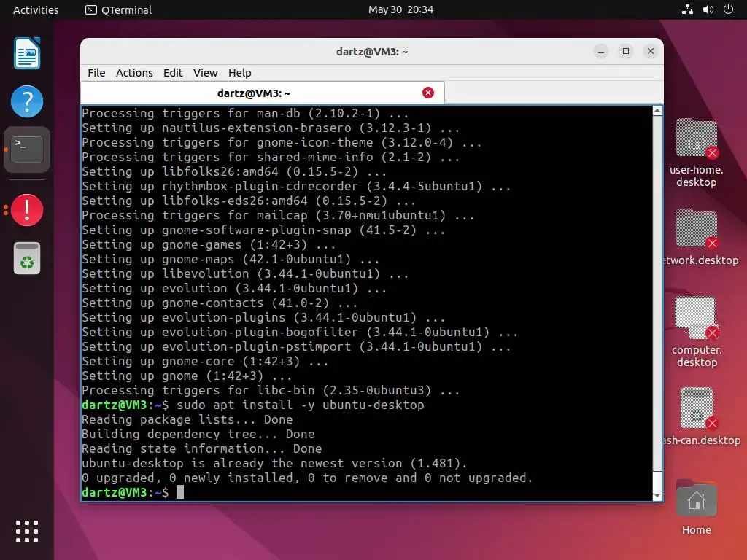Screen dimensions: 747x560
Task: Click 'ubuntu-desktop is already the newest version' line
Action: click(274, 463)
